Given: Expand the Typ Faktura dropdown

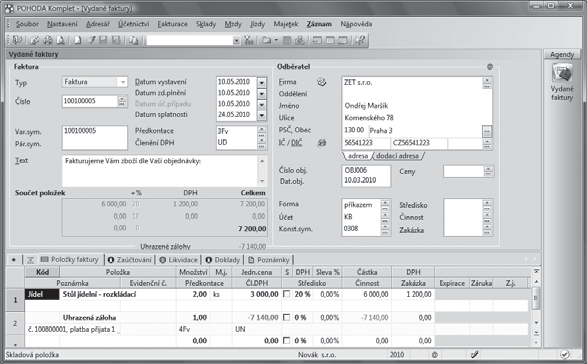Looking at the screenshot, I should click(x=122, y=82).
